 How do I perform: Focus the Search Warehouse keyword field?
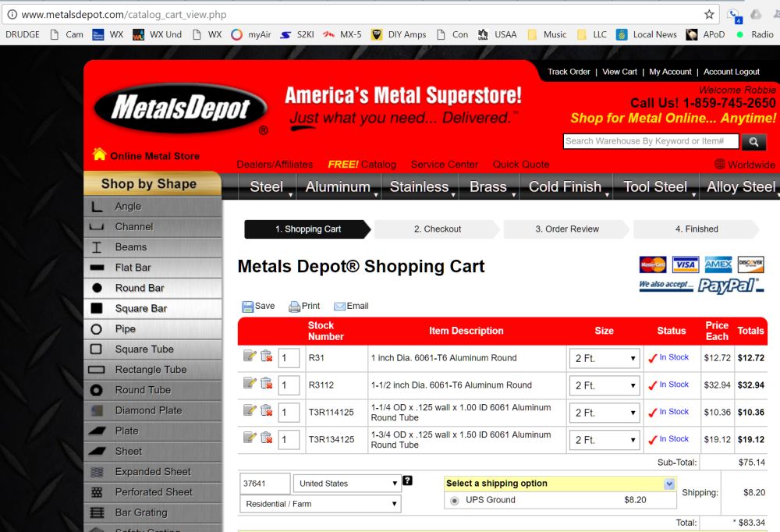click(651, 141)
